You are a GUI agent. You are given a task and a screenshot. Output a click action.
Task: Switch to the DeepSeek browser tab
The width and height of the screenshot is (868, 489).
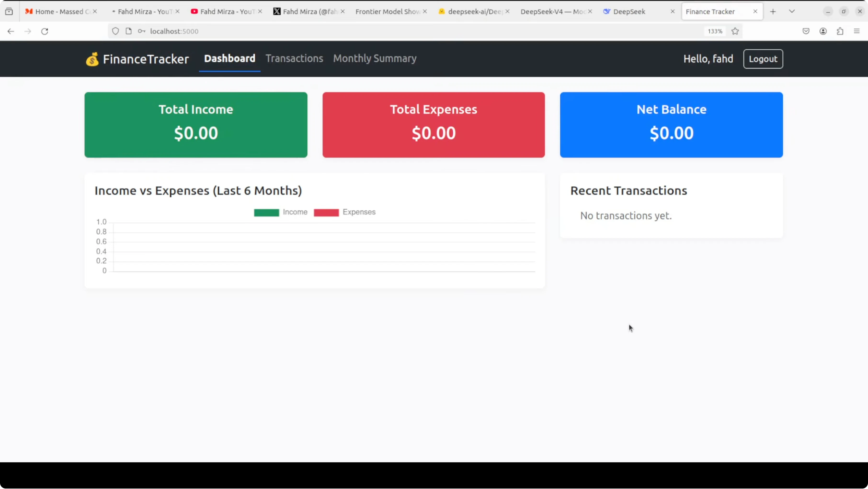(x=629, y=12)
